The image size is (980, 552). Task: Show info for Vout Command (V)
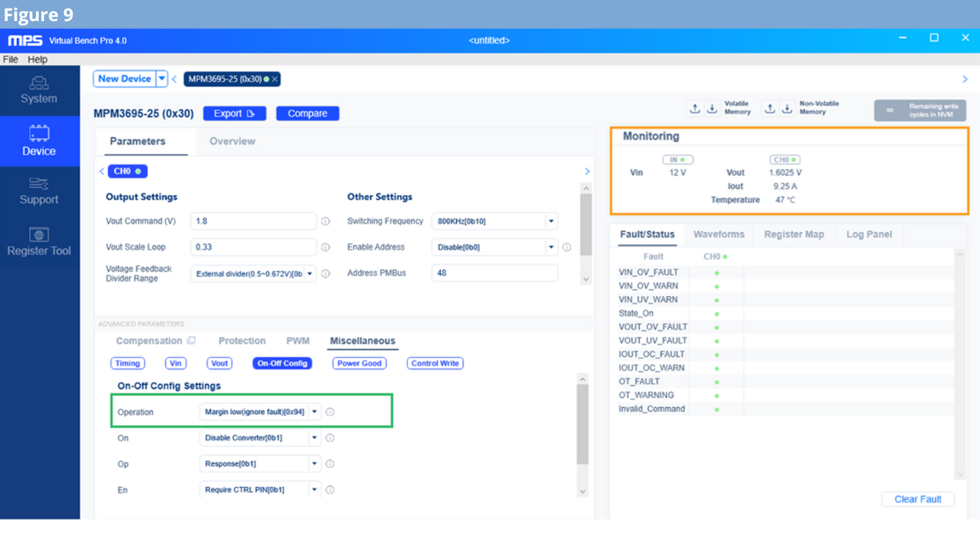pos(325,222)
